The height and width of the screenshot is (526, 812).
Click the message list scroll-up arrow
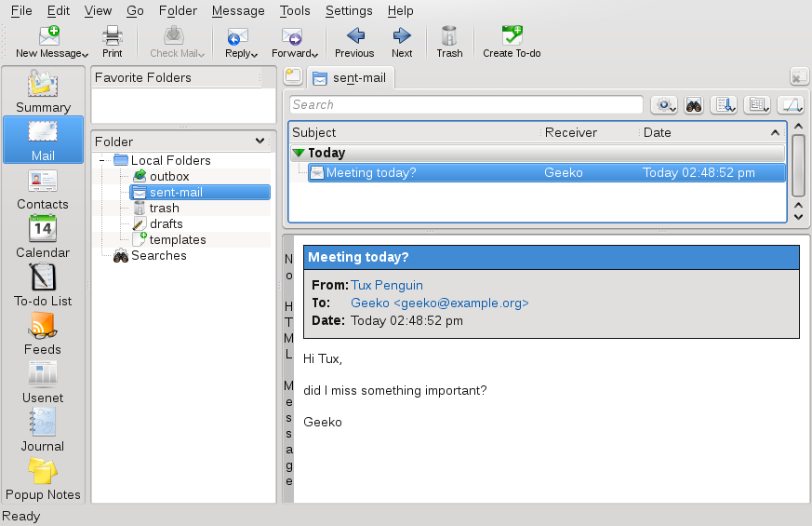pyautogui.click(x=799, y=126)
